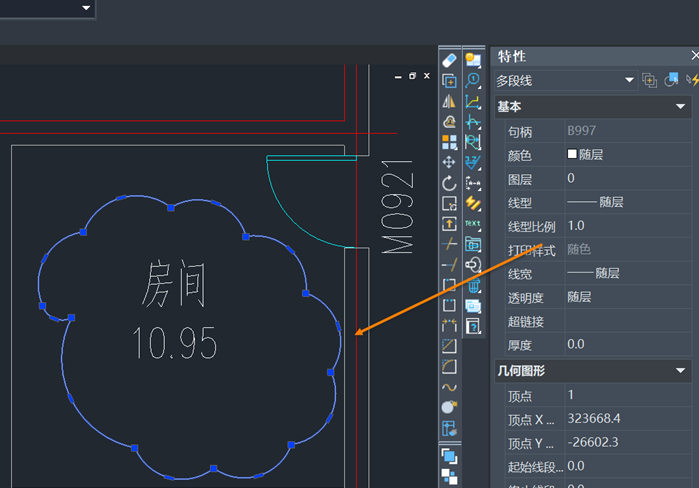The height and width of the screenshot is (488, 699).
Task: Click the elevation symbol tool icon
Action: point(473,162)
